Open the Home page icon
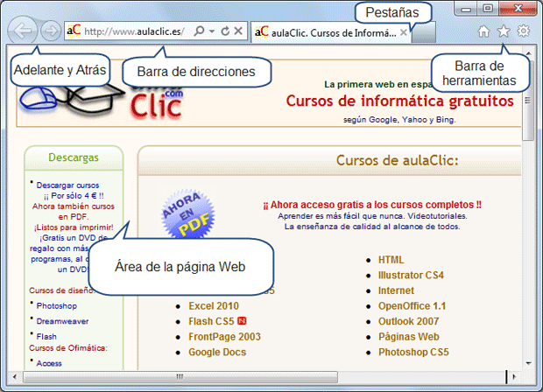 483,31
